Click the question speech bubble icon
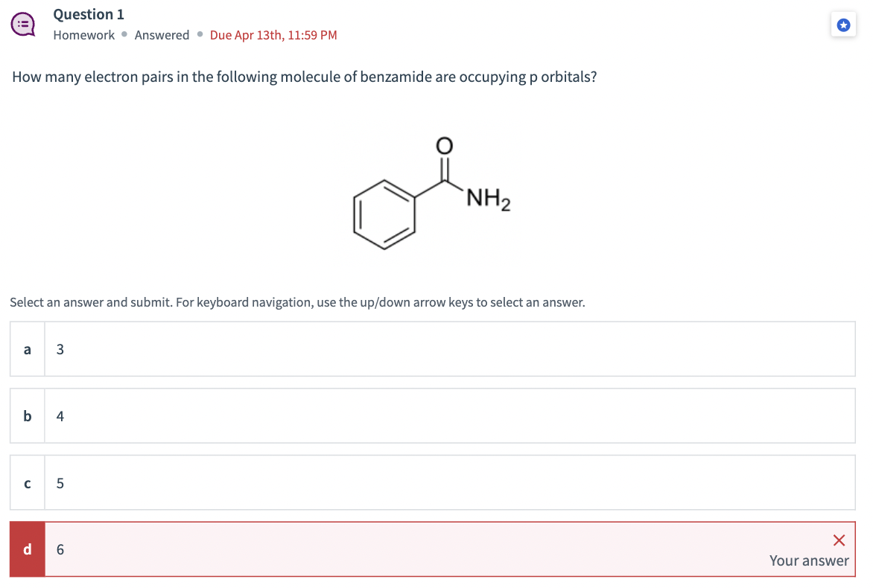 (x=23, y=23)
